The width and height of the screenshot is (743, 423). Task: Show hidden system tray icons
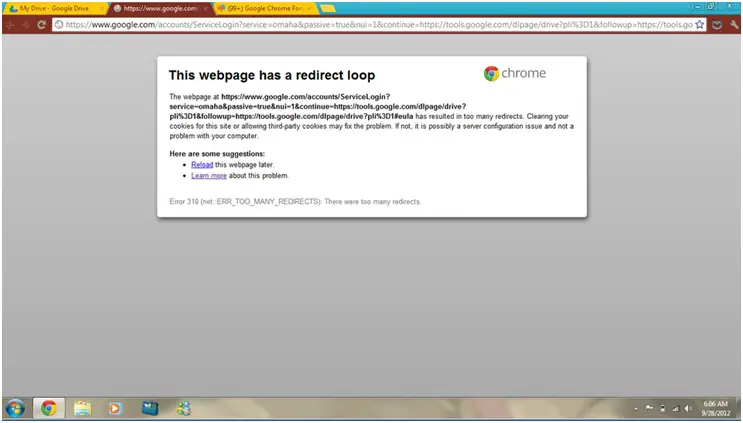click(636, 409)
